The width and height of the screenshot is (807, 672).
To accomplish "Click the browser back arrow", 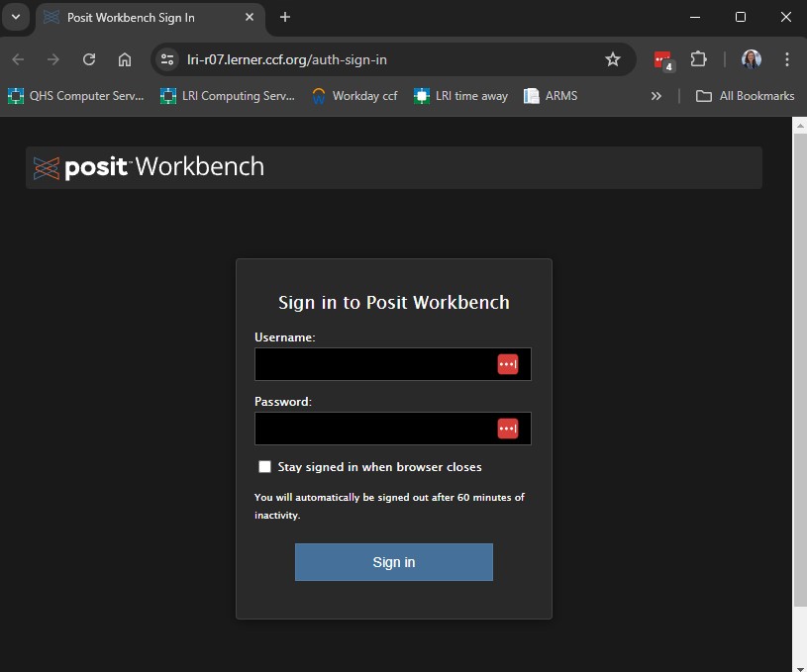I will coord(18,59).
